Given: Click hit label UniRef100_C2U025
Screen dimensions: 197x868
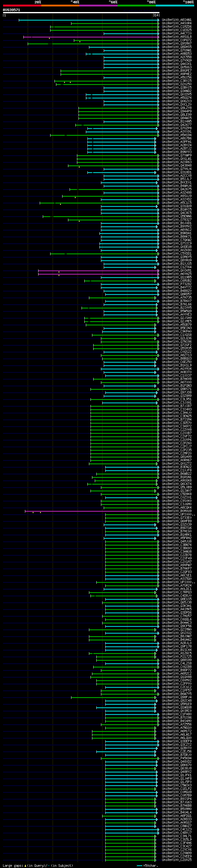Looking at the screenshot, I should coord(176,860).
